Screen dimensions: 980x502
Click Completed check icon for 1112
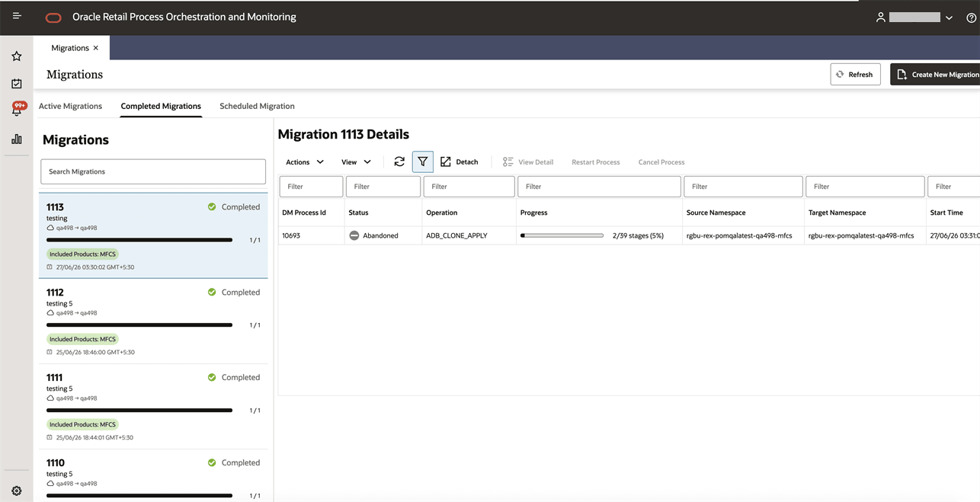[x=212, y=292]
